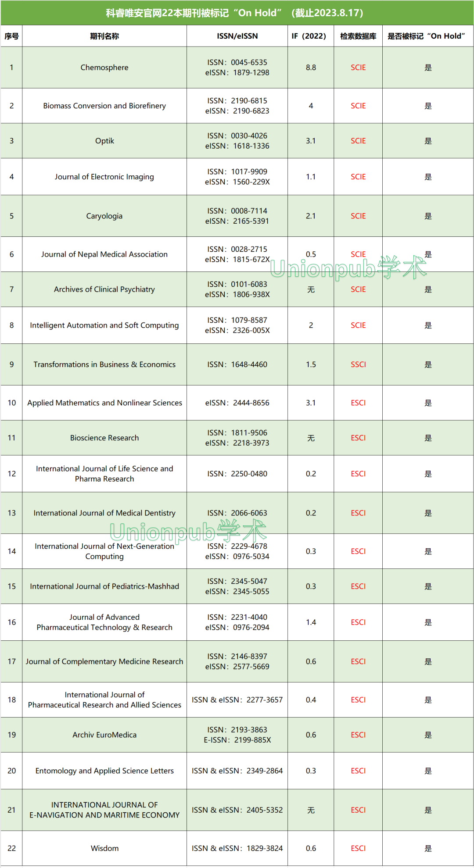Viewport: 474px width, 868px height.
Task: Click ISSN 2250-0480 cell
Action: pyautogui.click(x=237, y=474)
